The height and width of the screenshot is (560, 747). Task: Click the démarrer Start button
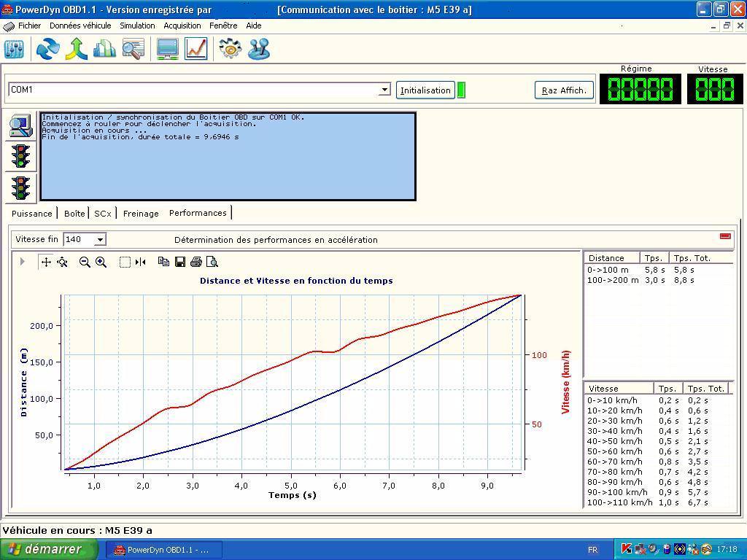[x=49, y=550]
